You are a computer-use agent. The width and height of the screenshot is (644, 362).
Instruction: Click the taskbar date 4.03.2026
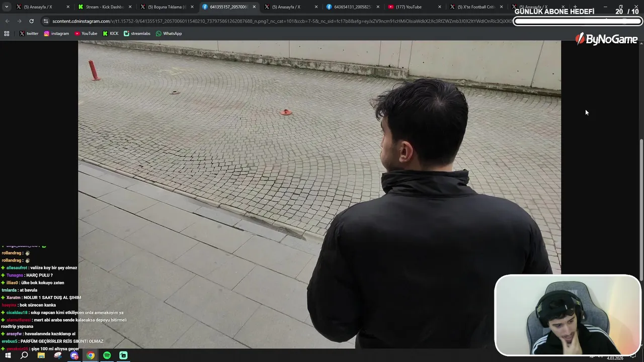point(615,358)
